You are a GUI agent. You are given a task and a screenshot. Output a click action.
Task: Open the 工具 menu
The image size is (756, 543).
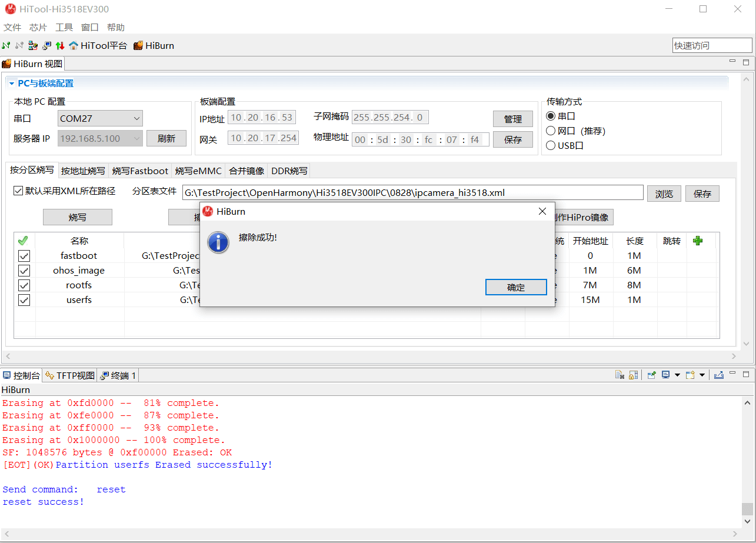(64, 28)
